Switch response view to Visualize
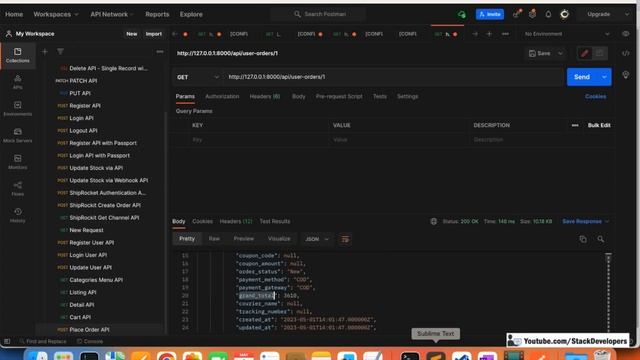 click(279, 239)
